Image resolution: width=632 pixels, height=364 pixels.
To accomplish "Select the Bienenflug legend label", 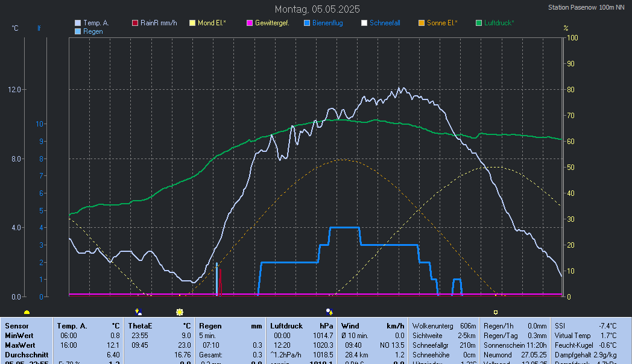I will 327,23.
